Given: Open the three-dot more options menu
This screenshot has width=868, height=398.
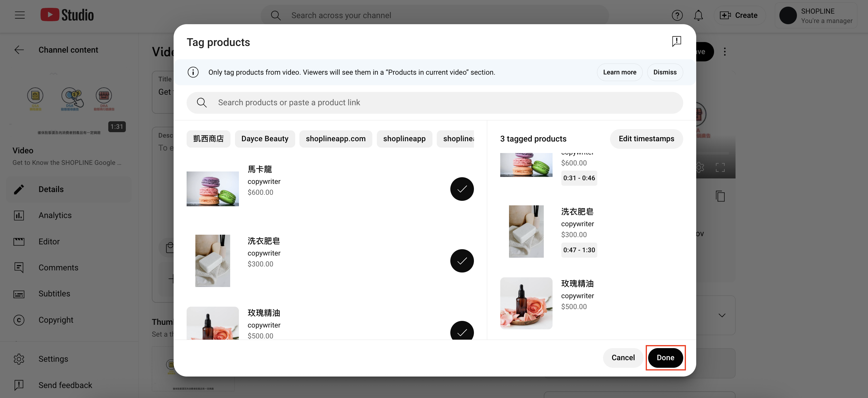Looking at the screenshot, I should 724,51.
